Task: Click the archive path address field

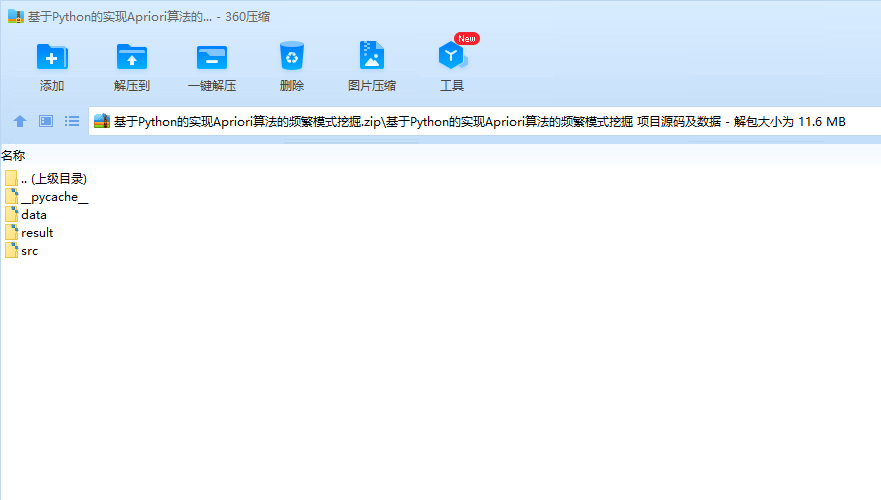Action: [x=484, y=121]
